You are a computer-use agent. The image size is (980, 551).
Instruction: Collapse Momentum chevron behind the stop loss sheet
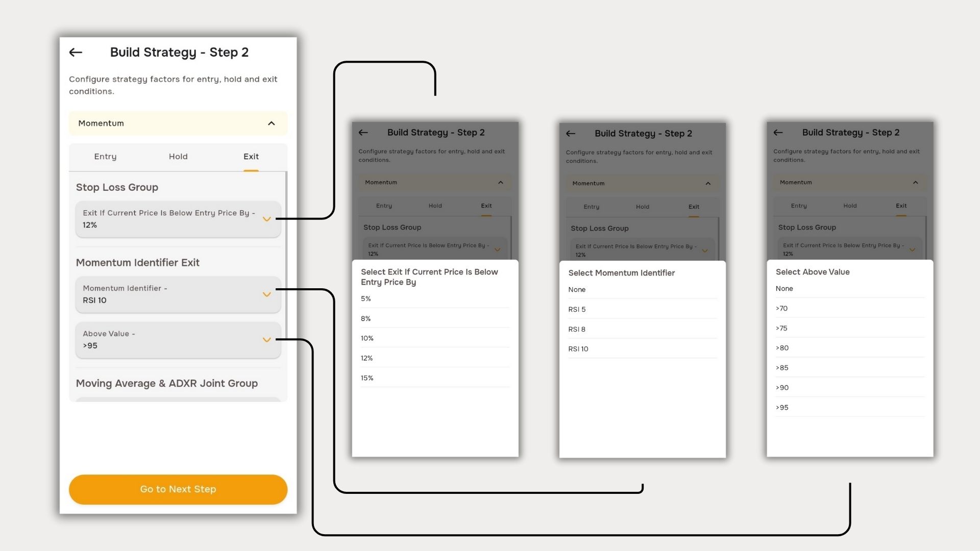[x=501, y=183]
